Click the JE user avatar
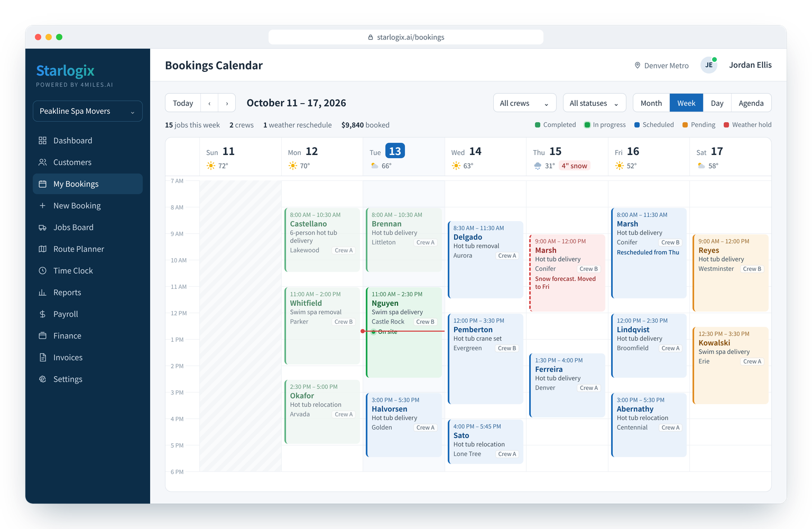This screenshot has height=529, width=812. tap(709, 65)
